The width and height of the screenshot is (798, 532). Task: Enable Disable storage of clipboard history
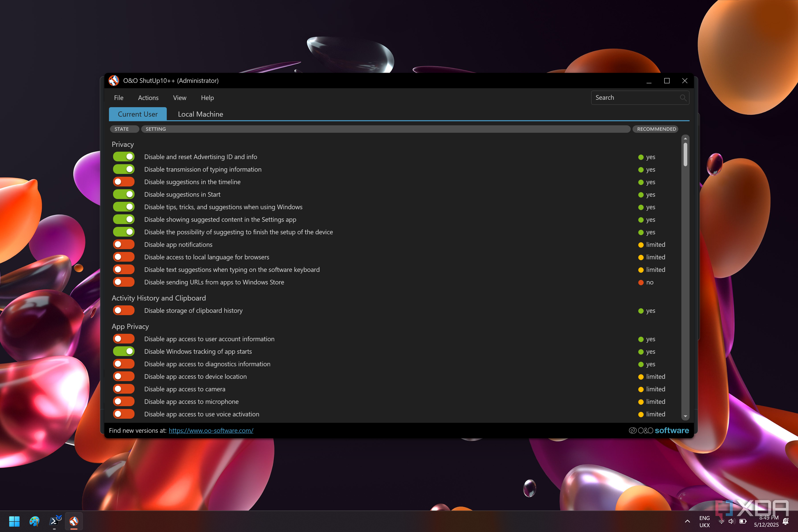pos(124,311)
